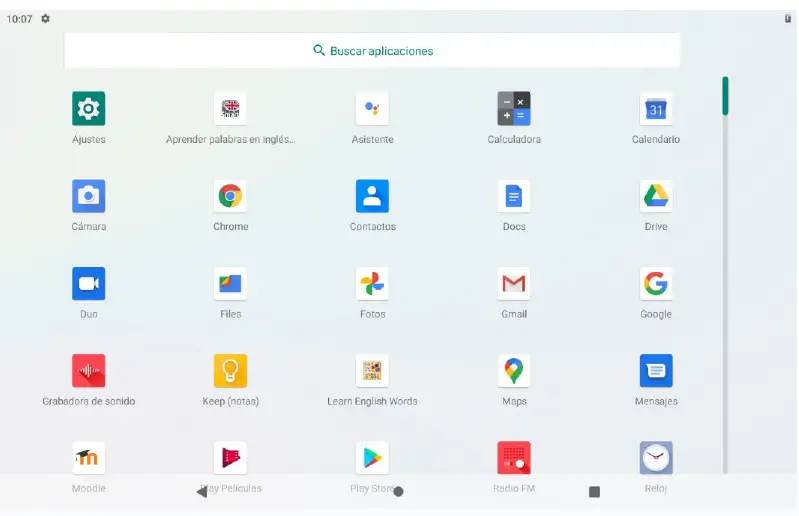The height and width of the screenshot is (516, 799).
Task: Click the app drawer scrollbar handle
Action: (725, 96)
